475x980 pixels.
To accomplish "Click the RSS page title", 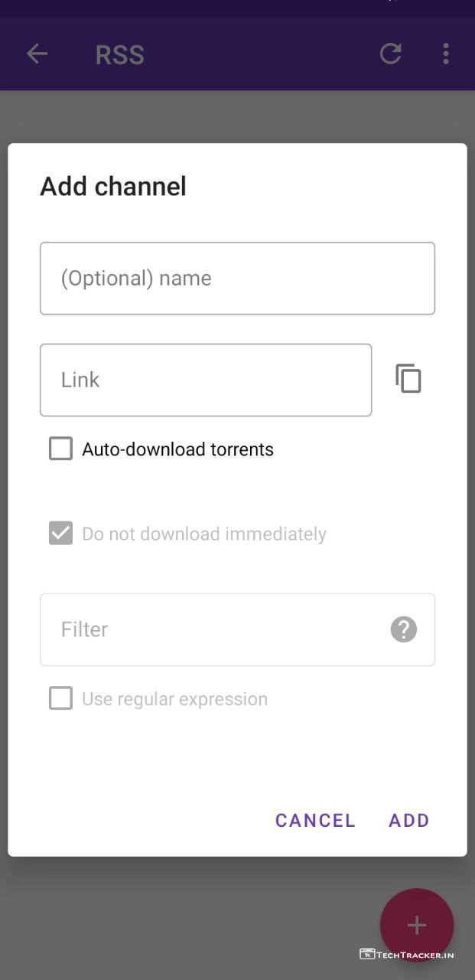I will point(120,55).
